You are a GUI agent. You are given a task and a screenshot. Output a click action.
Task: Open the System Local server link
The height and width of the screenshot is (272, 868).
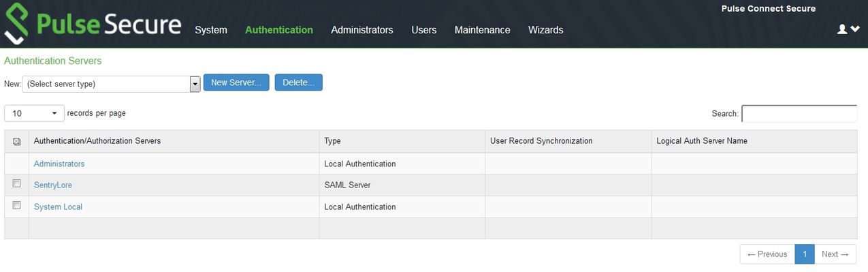[59, 207]
